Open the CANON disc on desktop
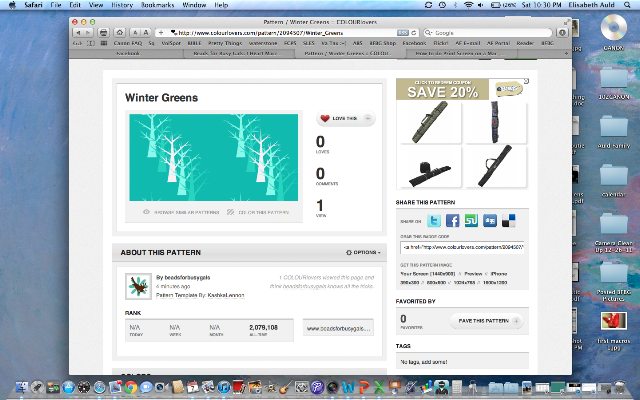 click(613, 32)
